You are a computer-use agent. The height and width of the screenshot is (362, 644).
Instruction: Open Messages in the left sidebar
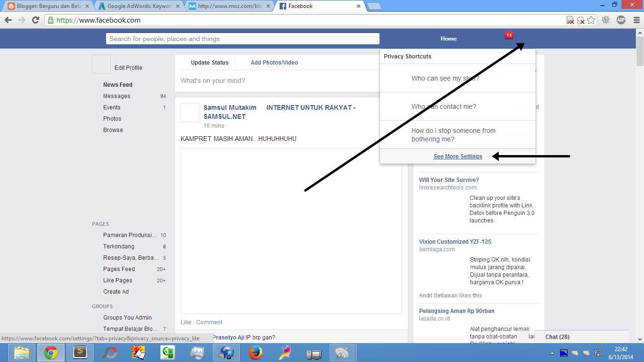116,96
